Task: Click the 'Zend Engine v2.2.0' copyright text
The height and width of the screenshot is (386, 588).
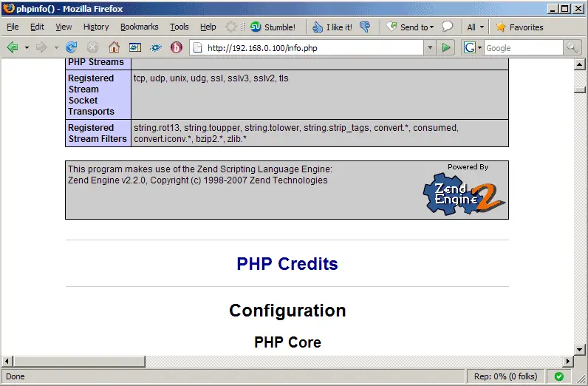Action: click(x=198, y=180)
